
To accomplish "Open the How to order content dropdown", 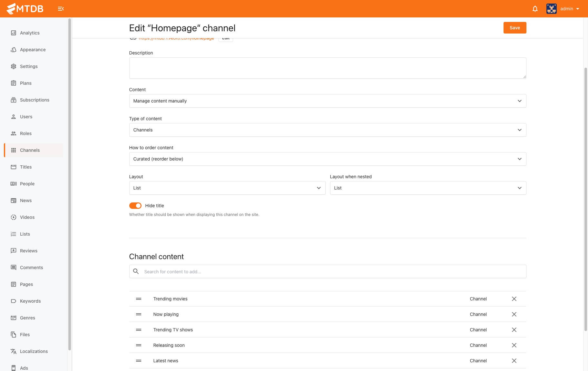I will [327, 159].
